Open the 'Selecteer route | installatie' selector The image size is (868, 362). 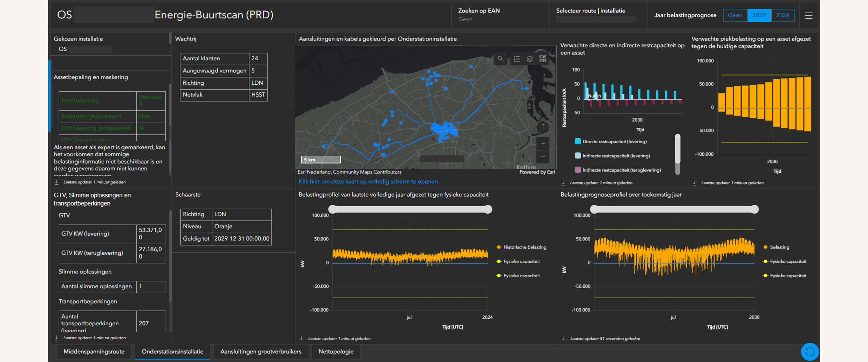pos(596,19)
